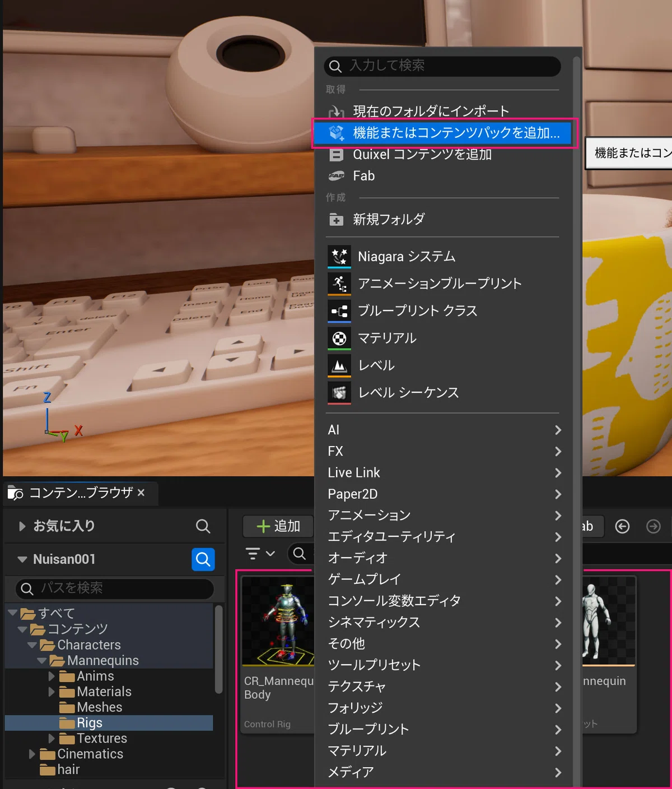Collapse the すべて tree node
Image resolution: width=672 pixels, height=789 pixels.
tap(12, 613)
